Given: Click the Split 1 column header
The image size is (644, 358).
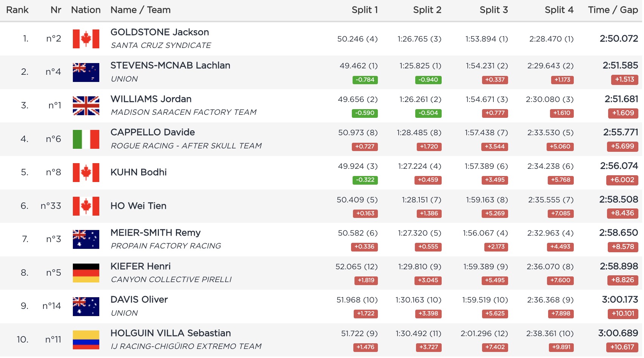Looking at the screenshot, I should (x=364, y=10).
